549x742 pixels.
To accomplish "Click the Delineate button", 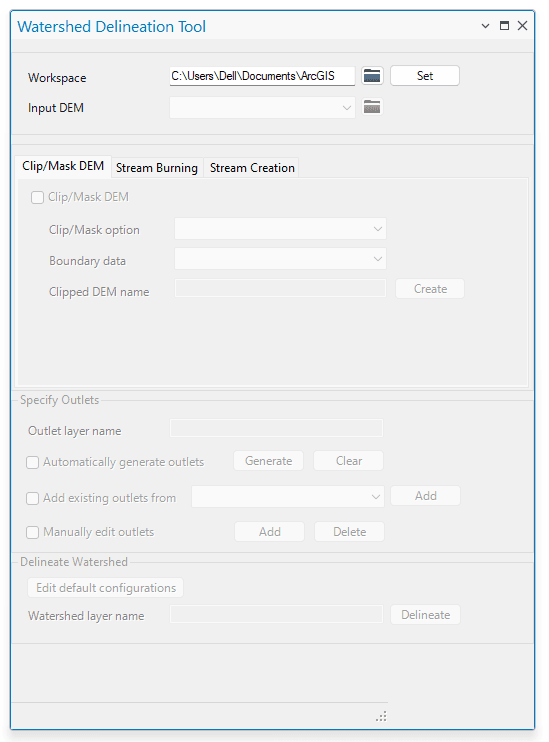I will (x=425, y=615).
